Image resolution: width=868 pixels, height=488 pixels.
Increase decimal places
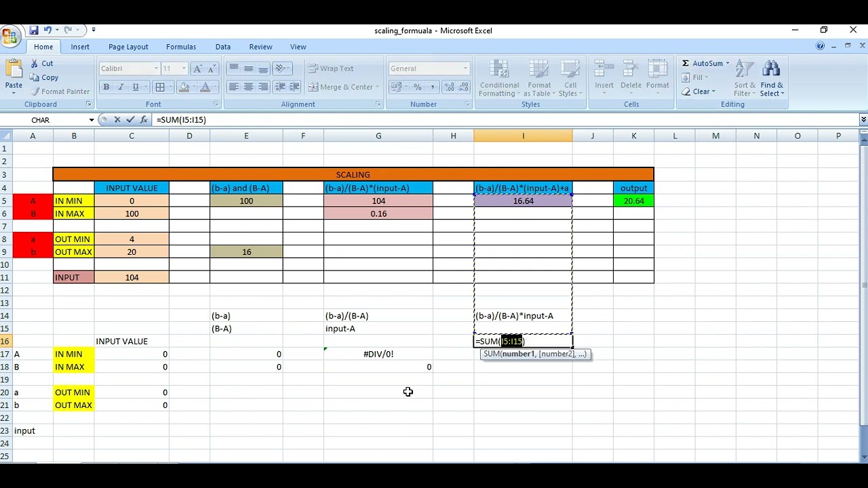point(448,87)
